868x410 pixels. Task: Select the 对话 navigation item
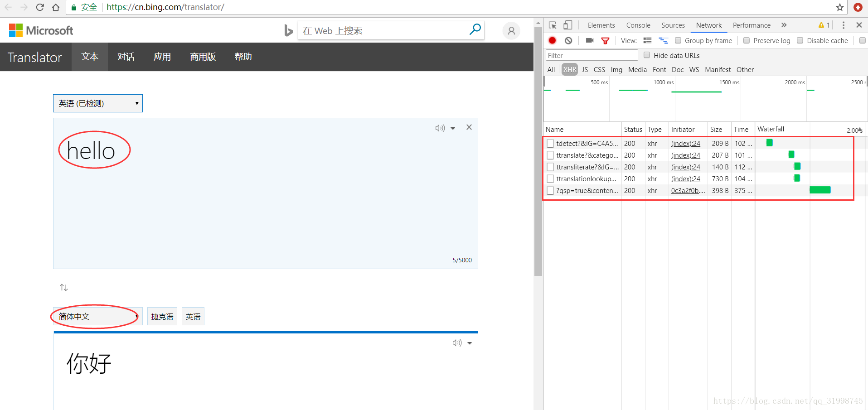point(126,57)
